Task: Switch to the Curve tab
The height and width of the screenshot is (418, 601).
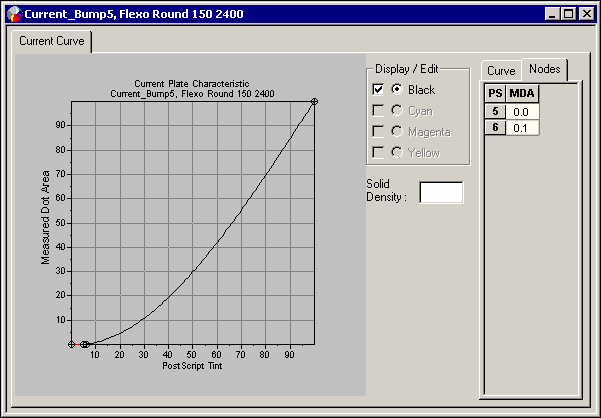Action: tap(501, 71)
